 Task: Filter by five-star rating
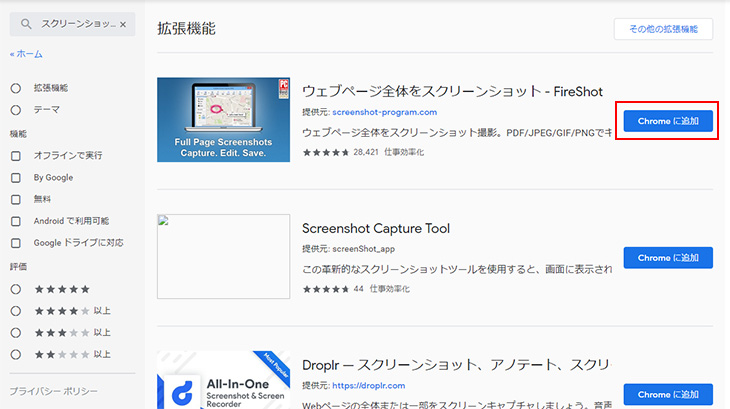16,289
